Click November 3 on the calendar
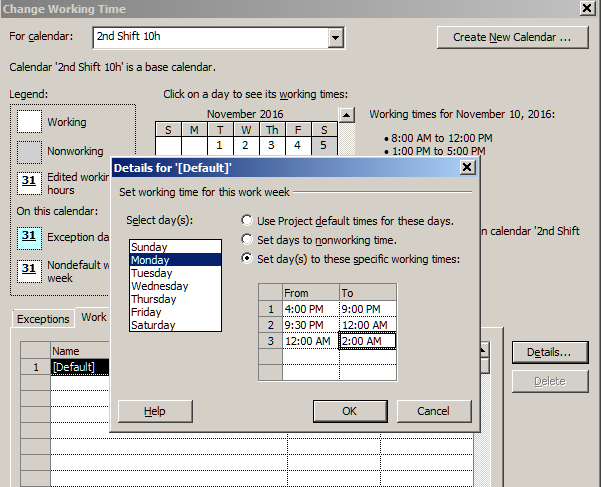The width and height of the screenshot is (601, 487). 272,145
